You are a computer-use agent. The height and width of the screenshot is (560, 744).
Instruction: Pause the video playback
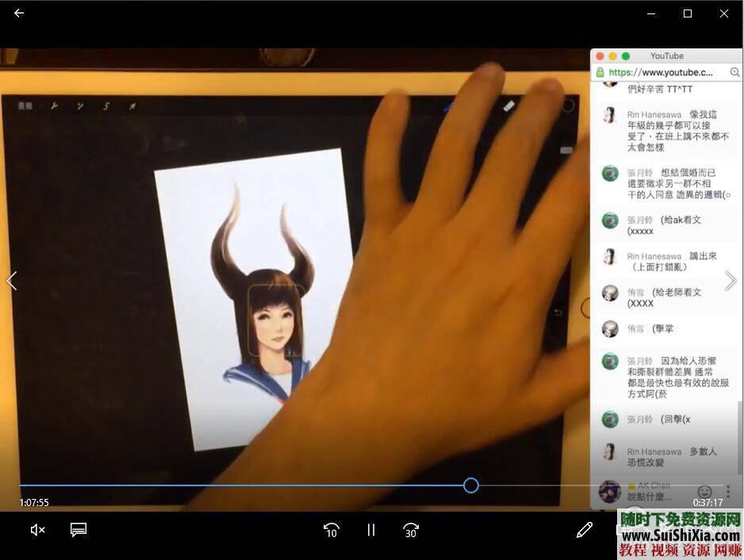[x=370, y=530]
